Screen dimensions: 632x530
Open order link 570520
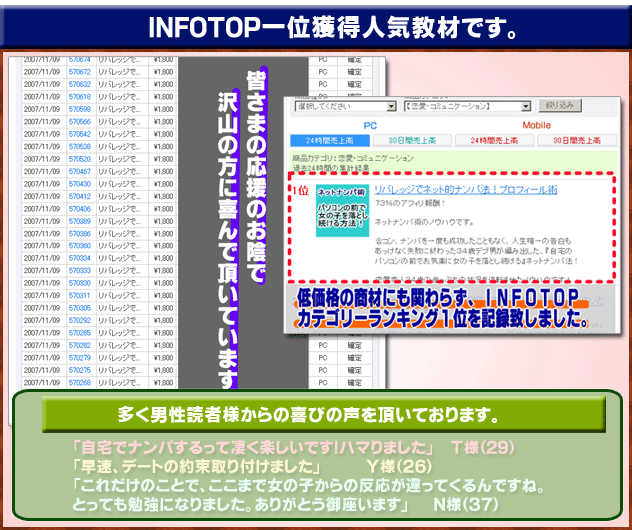click(x=79, y=159)
